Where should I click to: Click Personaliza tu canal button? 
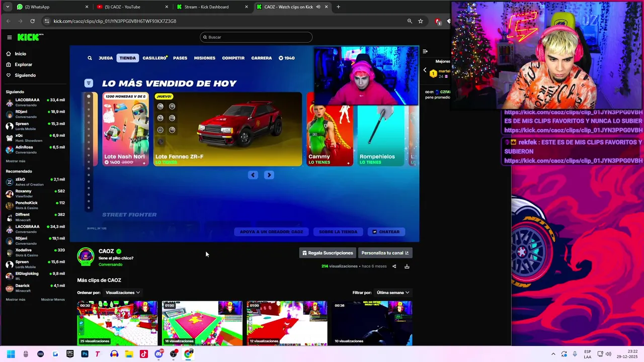(x=385, y=253)
